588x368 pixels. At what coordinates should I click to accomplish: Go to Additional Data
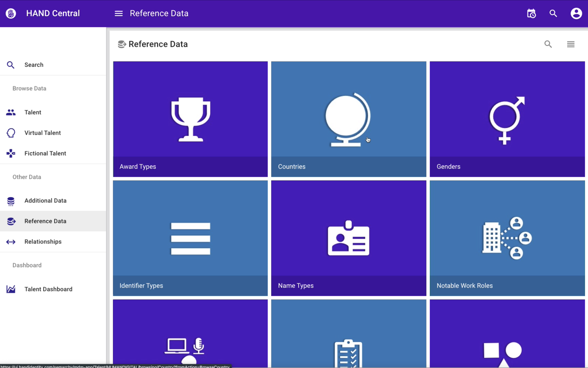coord(45,200)
